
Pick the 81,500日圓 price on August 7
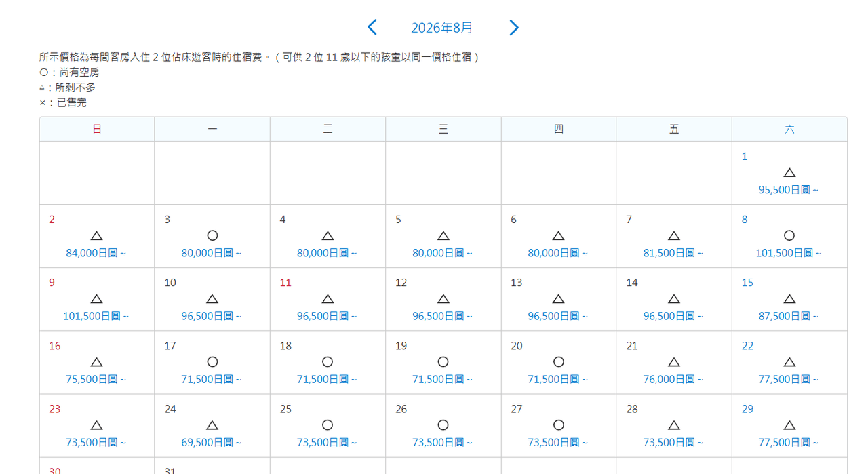[673, 253]
